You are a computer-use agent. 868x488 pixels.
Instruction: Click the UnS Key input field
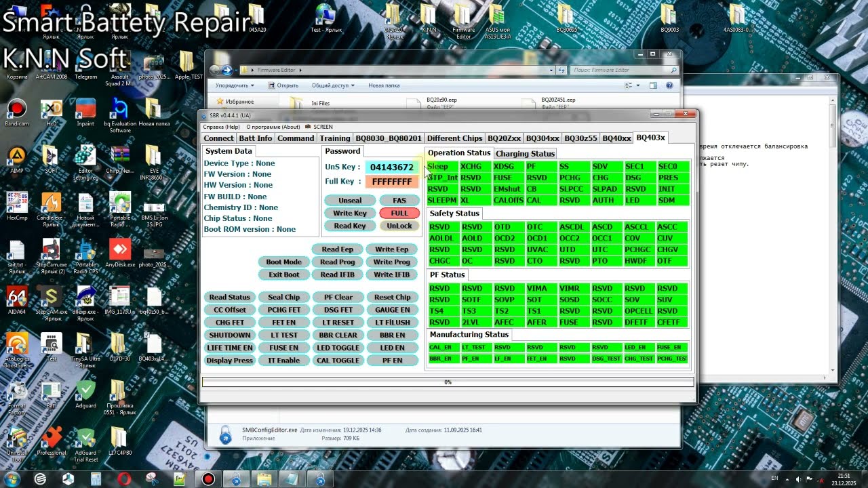coord(392,167)
